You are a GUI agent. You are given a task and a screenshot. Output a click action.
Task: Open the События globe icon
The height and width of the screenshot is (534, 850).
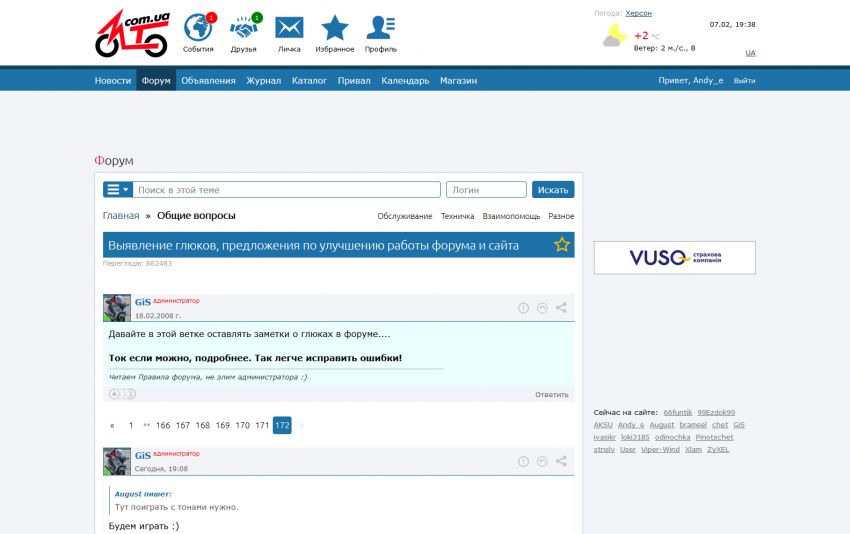pyautogui.click(x=198, y=29)
